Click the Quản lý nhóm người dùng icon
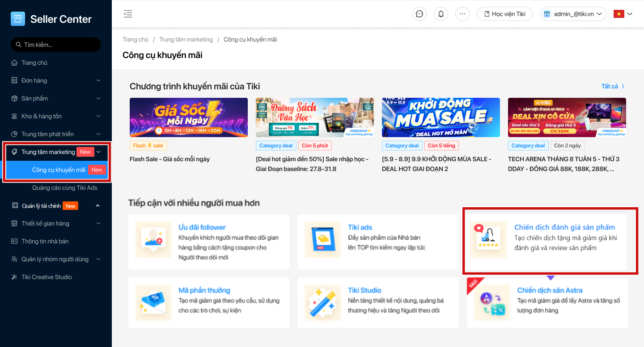Screen dimensions: 644x347 (14, 259)
